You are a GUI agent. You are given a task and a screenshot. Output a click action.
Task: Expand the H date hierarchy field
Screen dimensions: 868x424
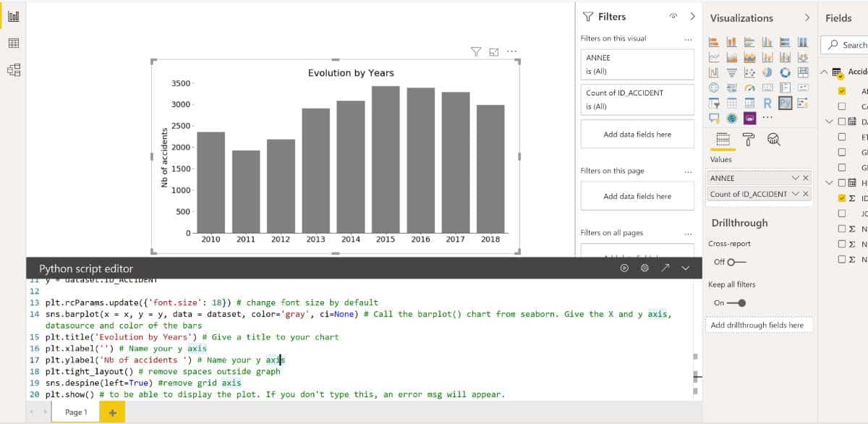830,182
